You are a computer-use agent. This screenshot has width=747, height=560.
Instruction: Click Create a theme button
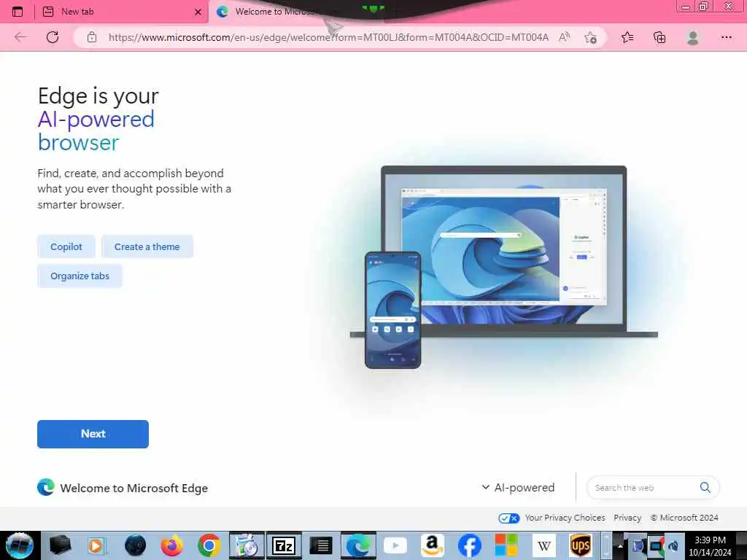(x=147, y=246)
